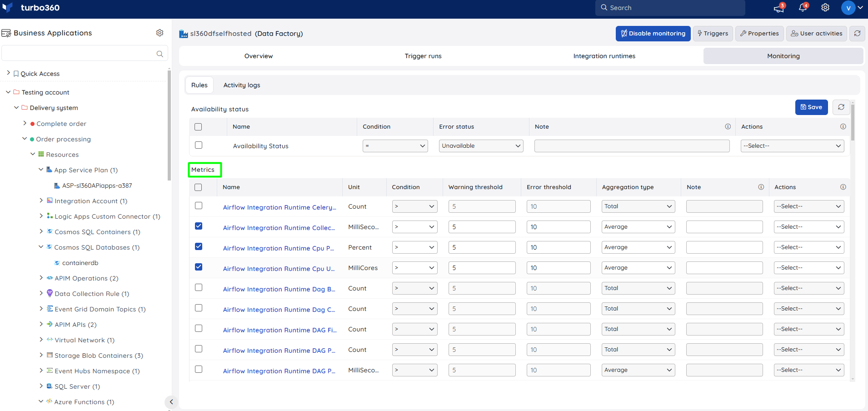Collapse the sidebar with the arrow button

pos(171,401)
